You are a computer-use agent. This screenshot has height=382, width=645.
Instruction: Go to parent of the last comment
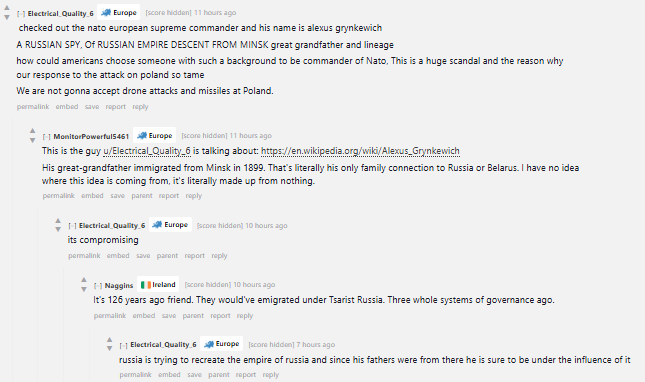[x=219, y=375]
